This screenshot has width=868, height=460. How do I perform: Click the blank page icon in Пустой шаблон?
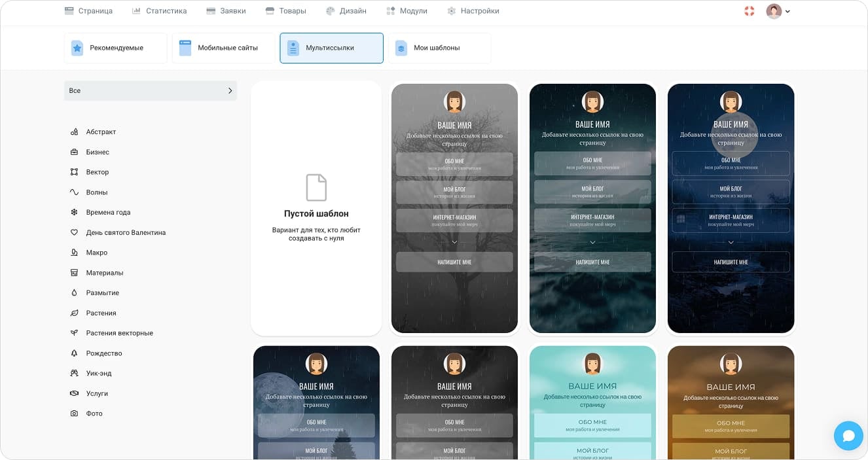pos(316,188)
